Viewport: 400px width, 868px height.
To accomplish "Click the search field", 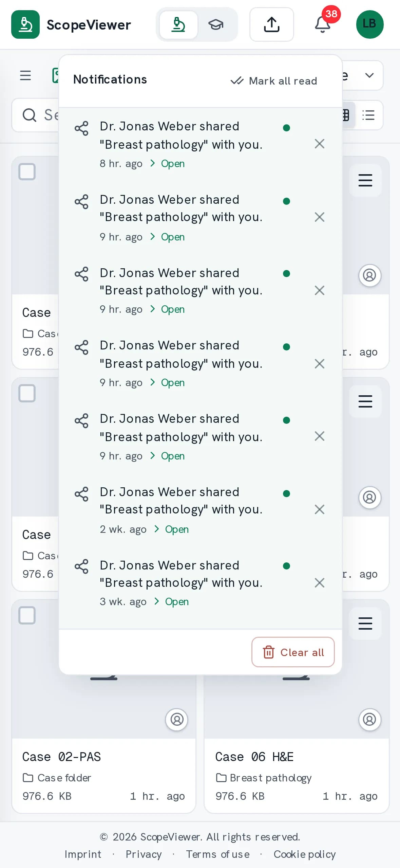I will point(35,115).
